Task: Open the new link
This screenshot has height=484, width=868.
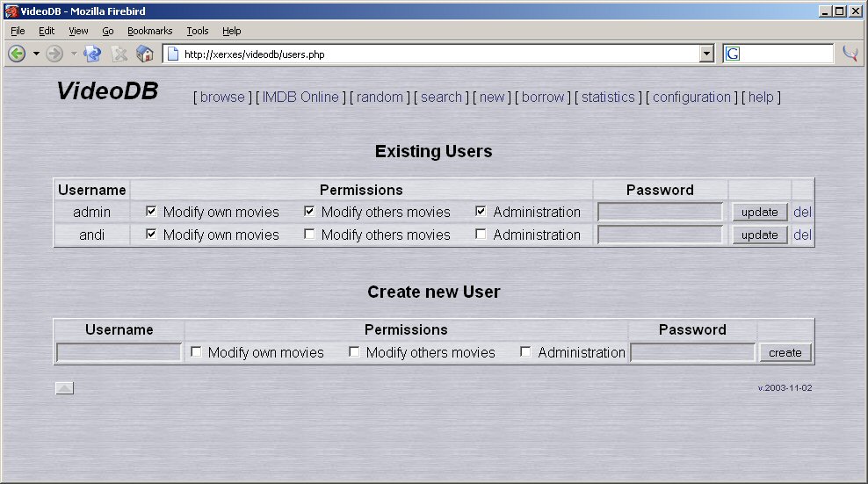Action: click(492, 97)
